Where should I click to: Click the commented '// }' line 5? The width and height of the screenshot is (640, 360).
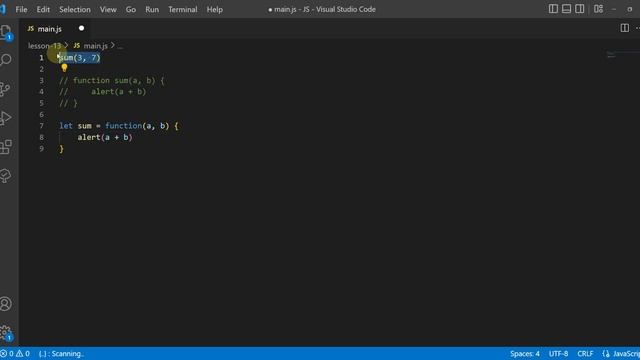(x=68, y=103)
